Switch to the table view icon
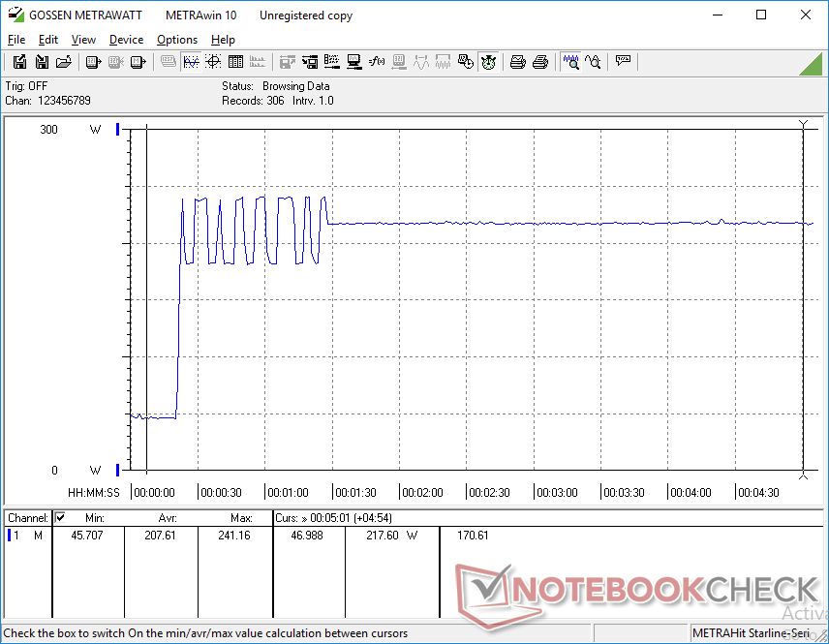The image size is (829, 644). (235, 62)
